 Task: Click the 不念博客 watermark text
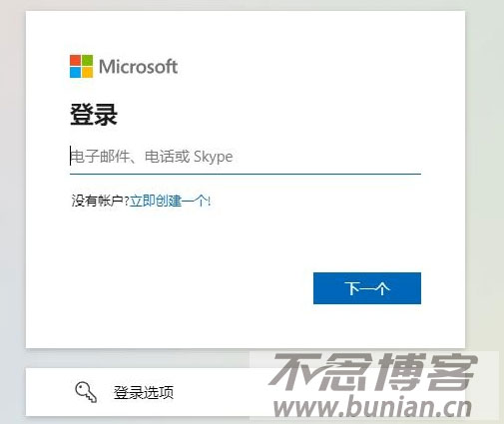pyautogui.click(x=373, y=372)
